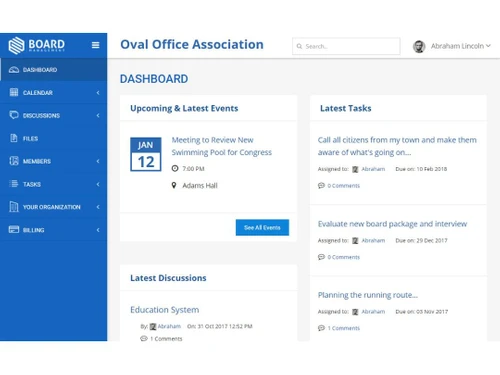Viewport: 500px width, 375px height.
Task: Expand the Calendar submenu chevron
Action: [98, 92]
